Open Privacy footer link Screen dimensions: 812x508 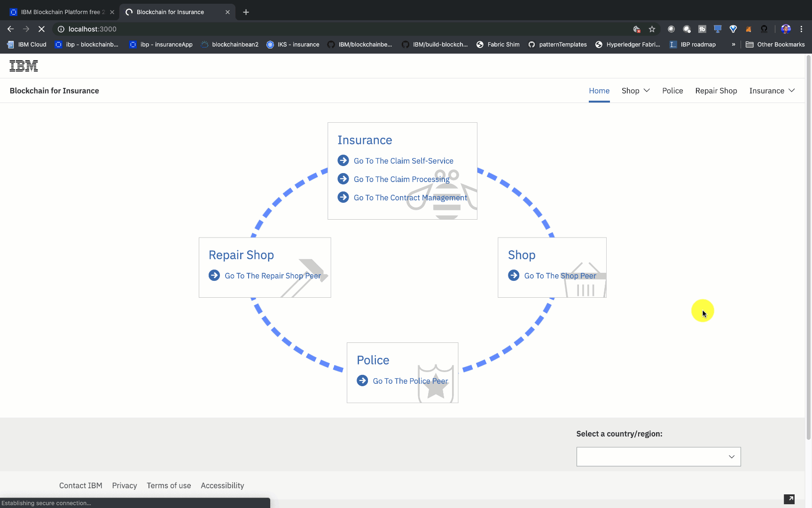tap(125, 485)
